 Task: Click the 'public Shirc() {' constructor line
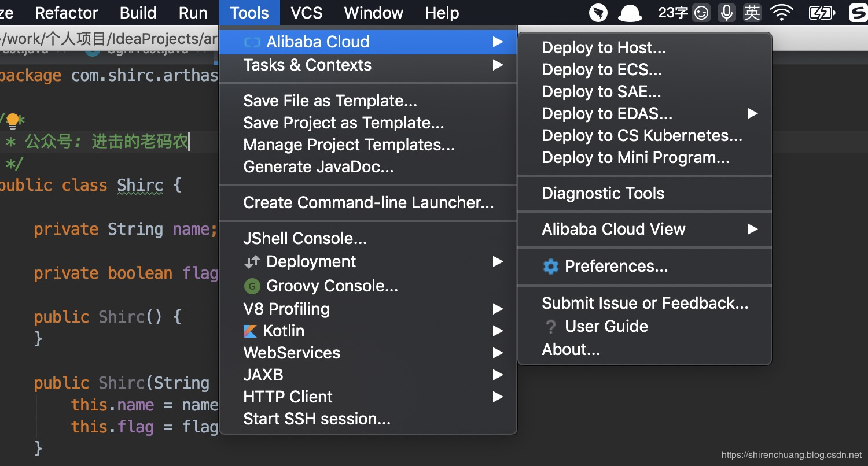coord(108,317)
